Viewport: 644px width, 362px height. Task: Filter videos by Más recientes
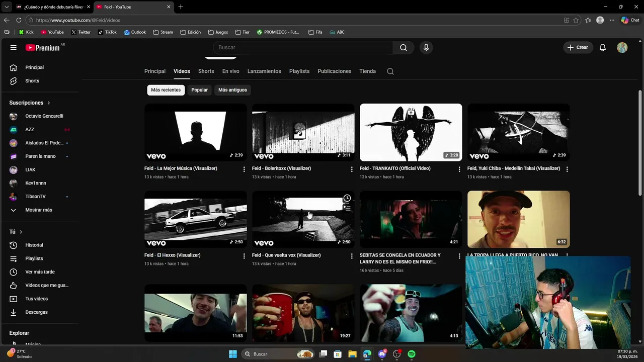[166, 90]
